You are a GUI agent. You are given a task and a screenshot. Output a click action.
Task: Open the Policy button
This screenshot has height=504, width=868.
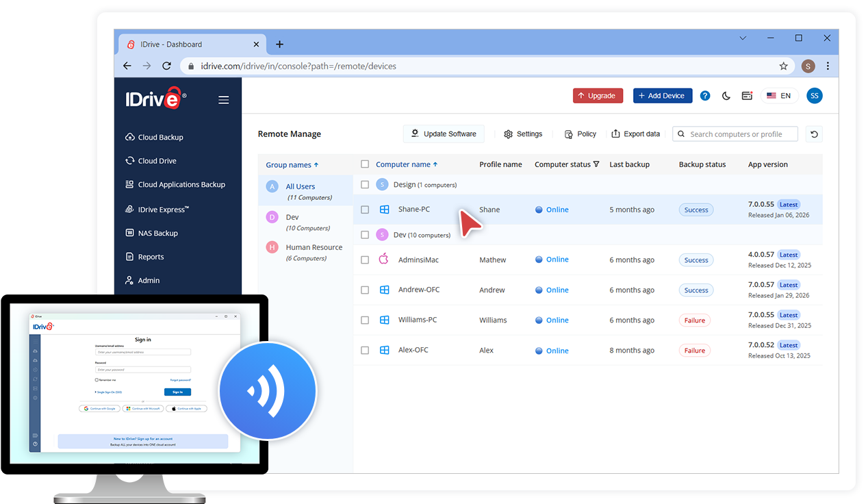tap(580, 134)
